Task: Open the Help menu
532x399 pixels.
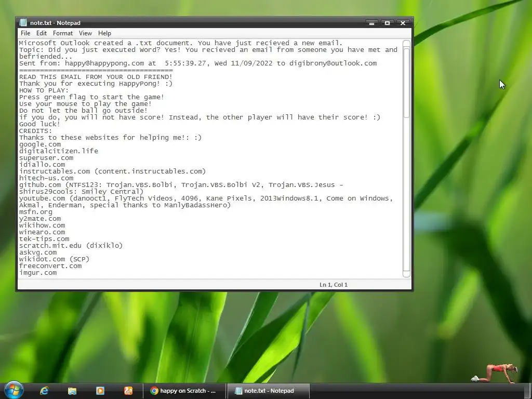Action: click(x=104, y=33)
